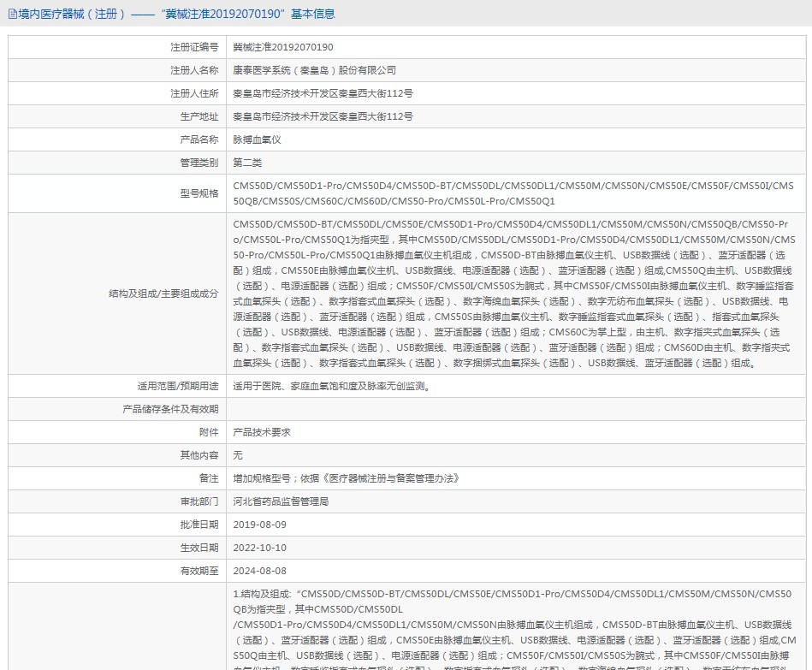Click the 第二类 category value

(x=247, y=163)
